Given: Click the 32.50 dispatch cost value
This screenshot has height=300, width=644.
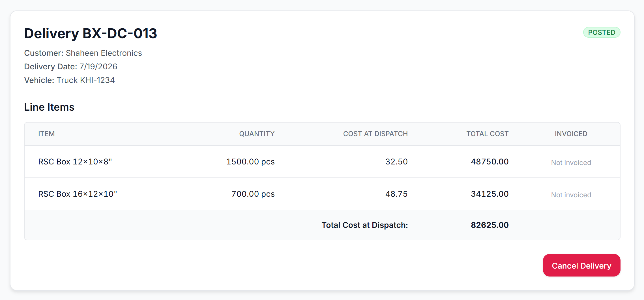Looking at the screenshot, I should click(x=396, y=162).
